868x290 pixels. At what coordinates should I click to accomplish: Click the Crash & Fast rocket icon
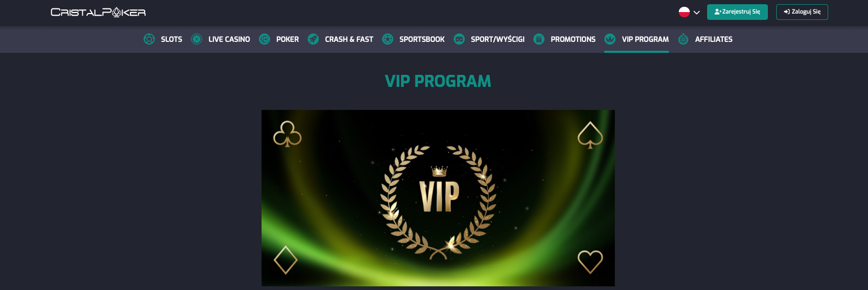[313, 39]
